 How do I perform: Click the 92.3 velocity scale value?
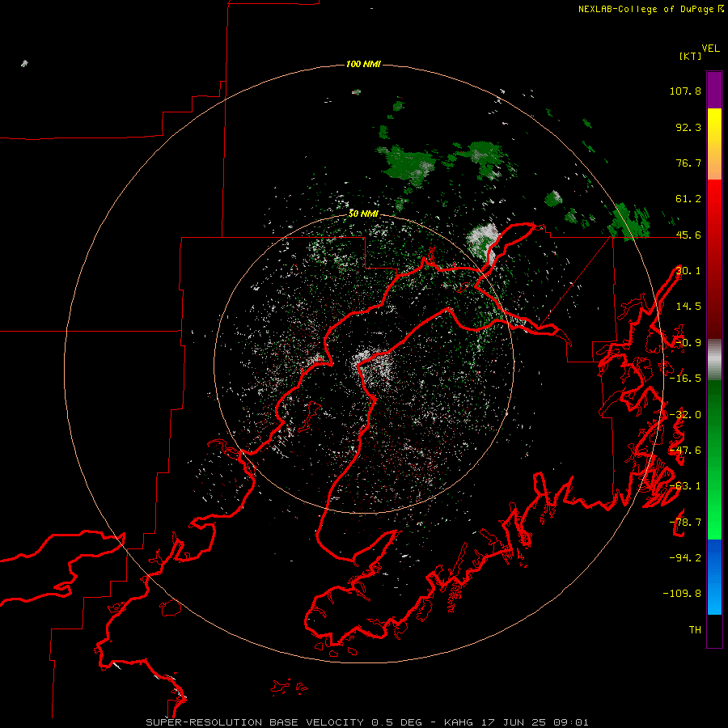pyautogui.click(x=688, y=127)
